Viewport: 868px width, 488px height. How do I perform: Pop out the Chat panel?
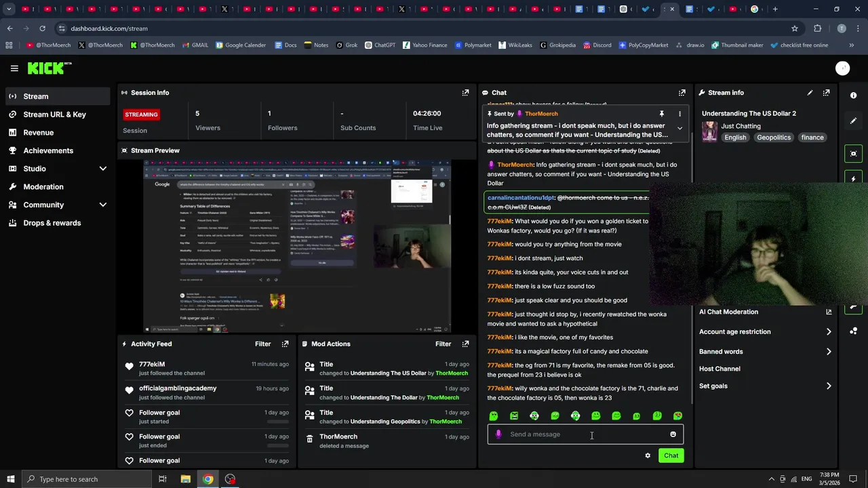682,93
